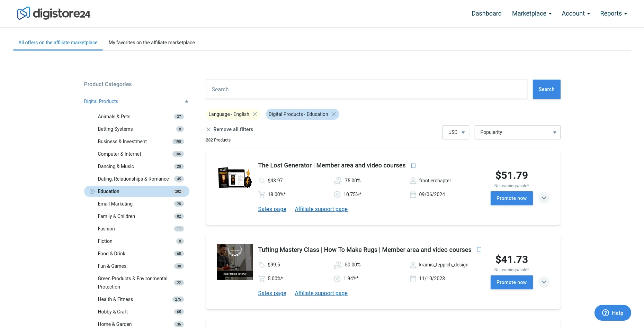Image resolution: width=644 pixels, height=328 pixels.
Task: Remove the Digital Products - Education filter chip
Action: point(333,114)
